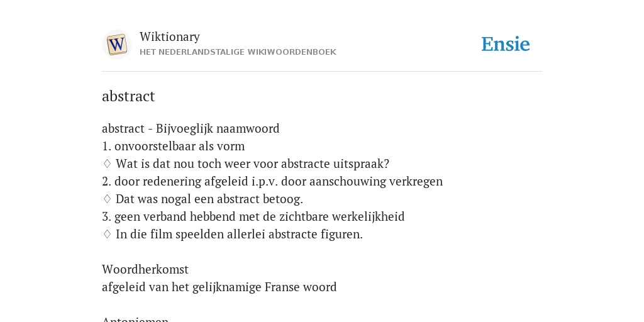Click the diamond before In die film
644x322 pixels.
coord(107,235)
